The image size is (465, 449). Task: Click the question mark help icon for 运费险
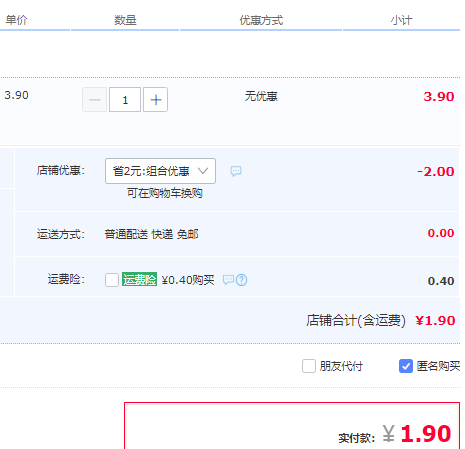point(242,280)
